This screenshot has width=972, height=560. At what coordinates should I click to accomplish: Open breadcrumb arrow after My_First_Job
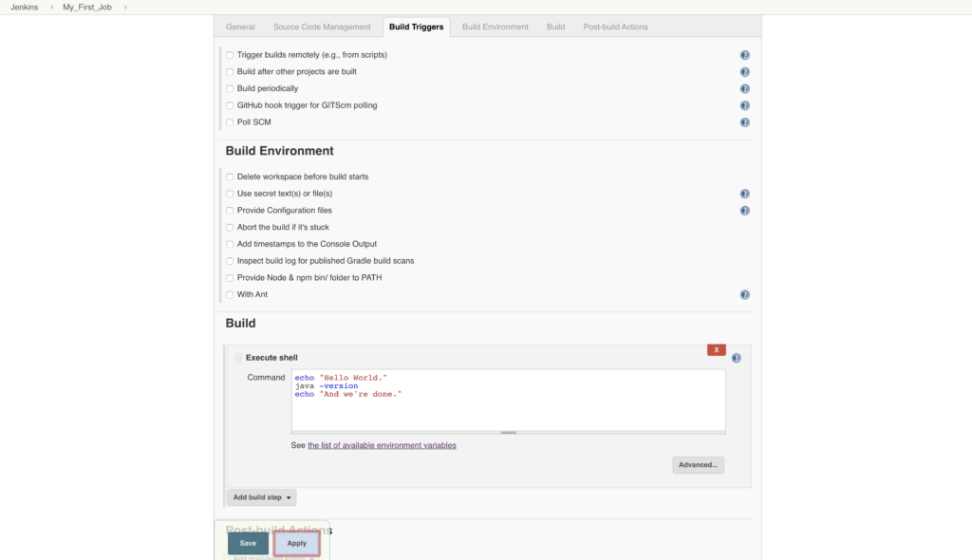pyautogui.click(x=124, y=8)
